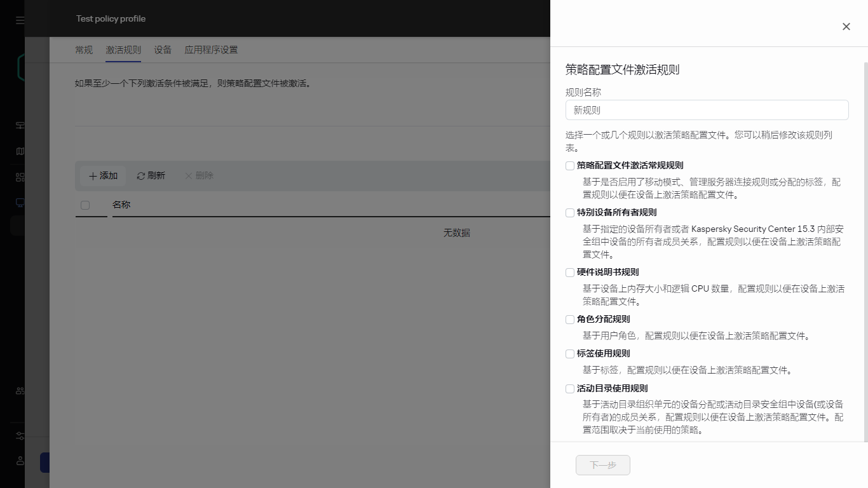Viewport: 868px width, 488px height.
Task: Click the 刷新 refresh toolbar icon
Action: point(151,175)
